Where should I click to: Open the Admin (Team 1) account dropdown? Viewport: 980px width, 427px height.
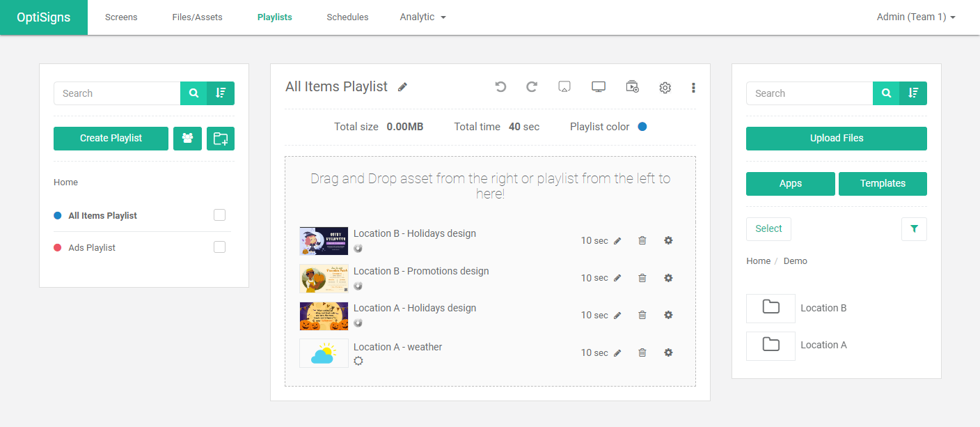915,17
